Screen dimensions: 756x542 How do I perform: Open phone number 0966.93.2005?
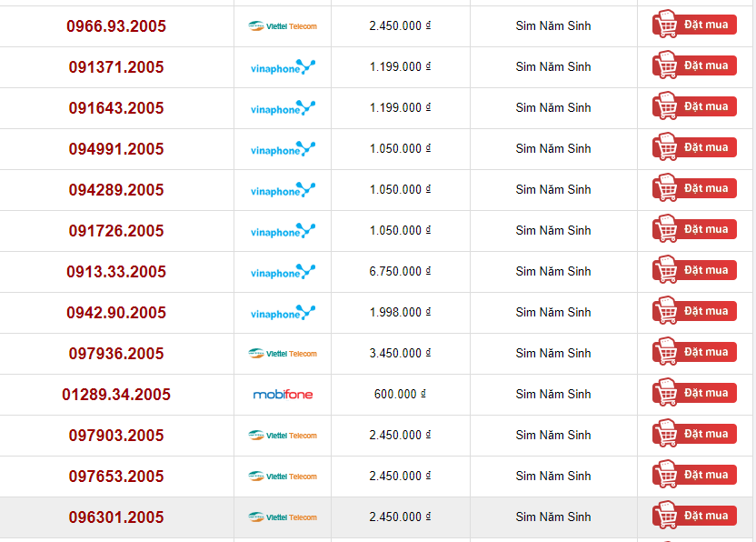116,26
